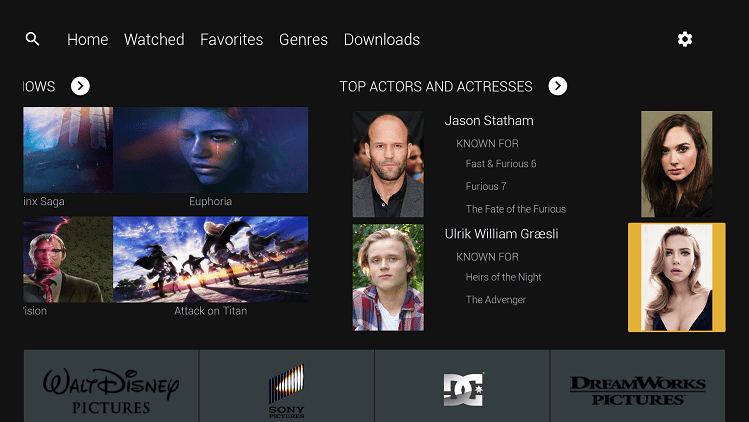Open the Attack on Titan thumbnail
The height and width of the screenshot is (422, 749).
(211, 259)
